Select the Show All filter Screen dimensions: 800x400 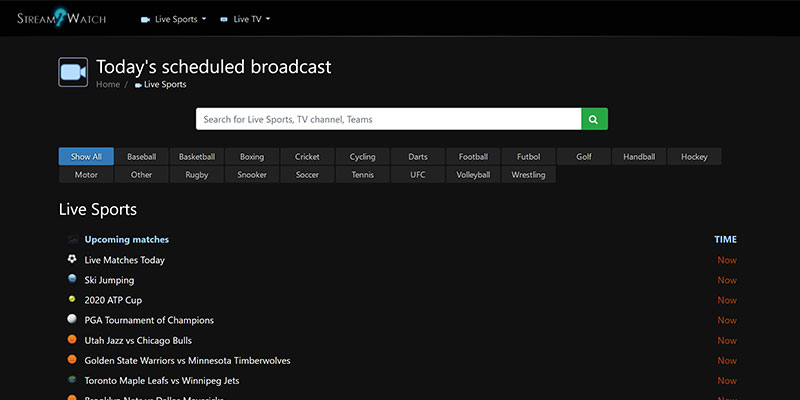[86, 157]
